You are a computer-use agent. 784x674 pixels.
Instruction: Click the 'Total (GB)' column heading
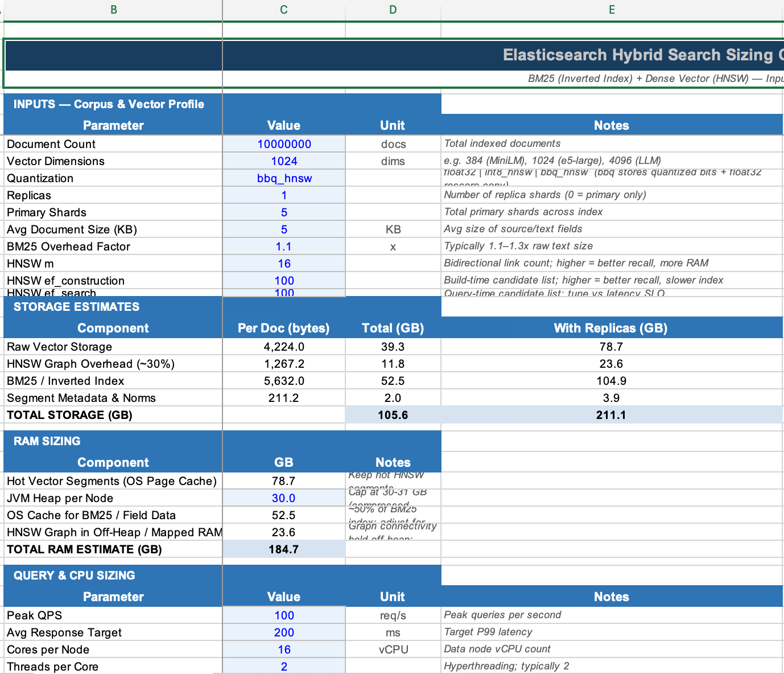[393, 328]
